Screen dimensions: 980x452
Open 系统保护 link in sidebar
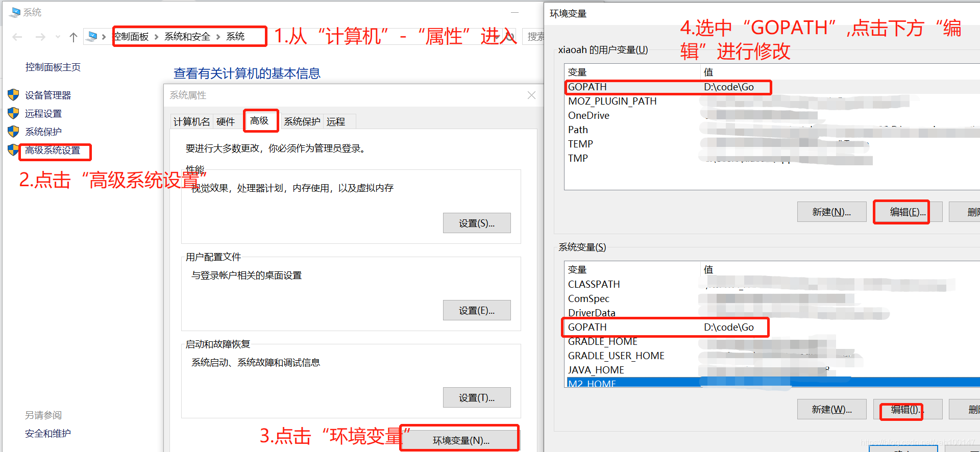tap(43, 132)
